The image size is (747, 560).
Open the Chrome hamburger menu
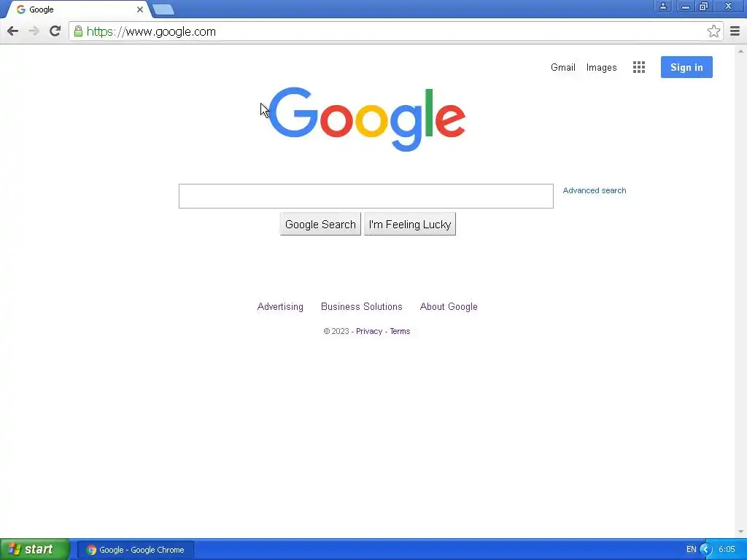click(735, 31)
